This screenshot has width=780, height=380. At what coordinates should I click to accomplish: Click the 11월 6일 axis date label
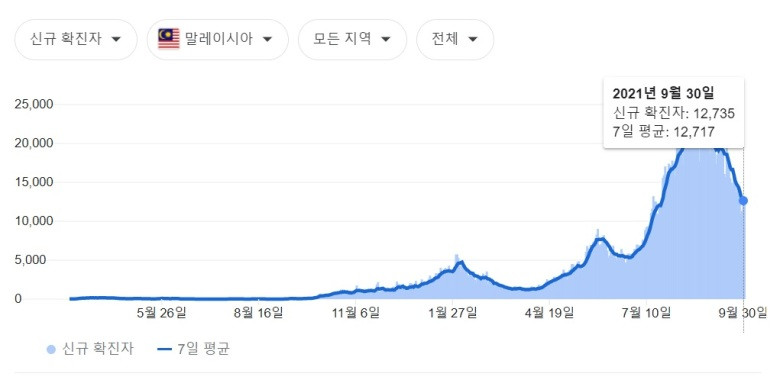[x=356, y=313]
